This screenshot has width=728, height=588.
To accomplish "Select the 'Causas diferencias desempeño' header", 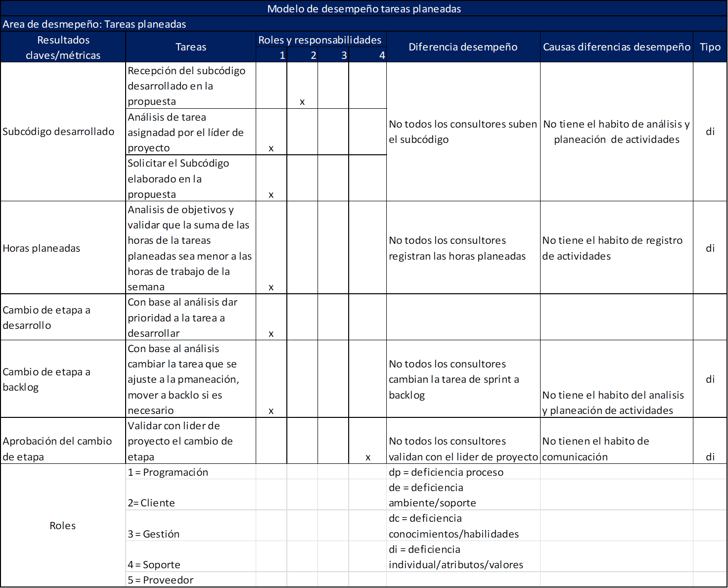I will click(x=617, y=47).
